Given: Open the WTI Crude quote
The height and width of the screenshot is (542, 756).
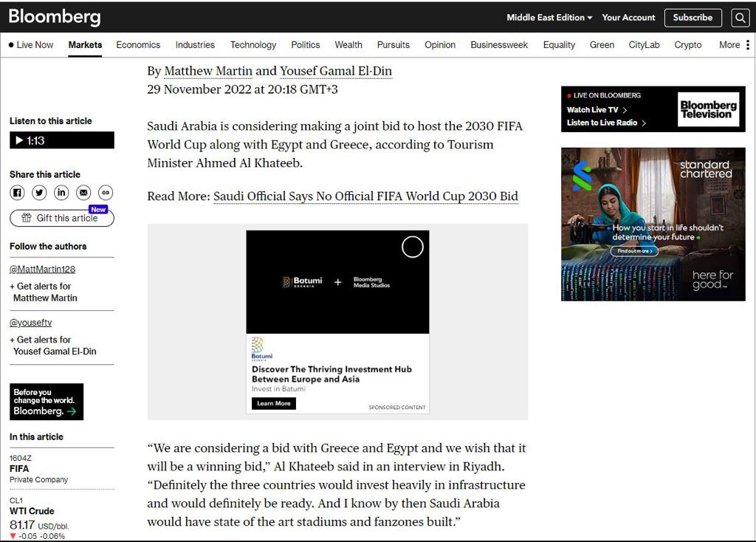Looking at the screenshot, I should (39, 518).
